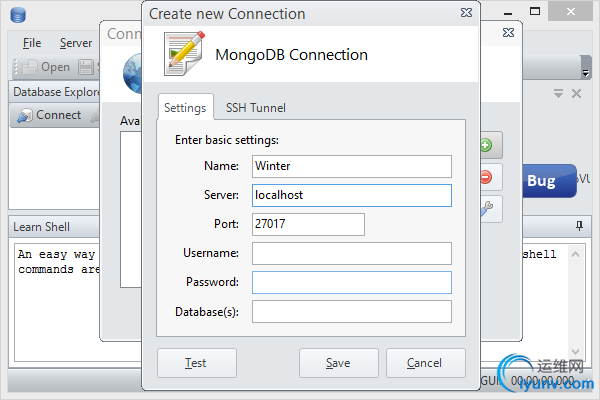Click the Bug report button
This screenshot has width=600, height=400.
coord(541,181)
